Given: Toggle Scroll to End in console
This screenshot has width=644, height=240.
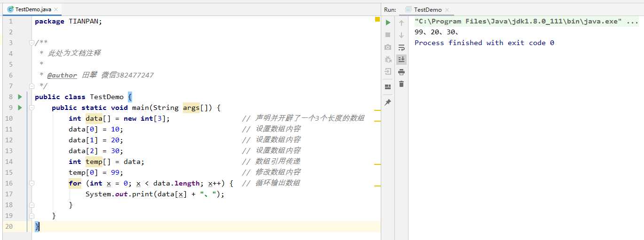Looking at the screenshot, I should point(401,59).
